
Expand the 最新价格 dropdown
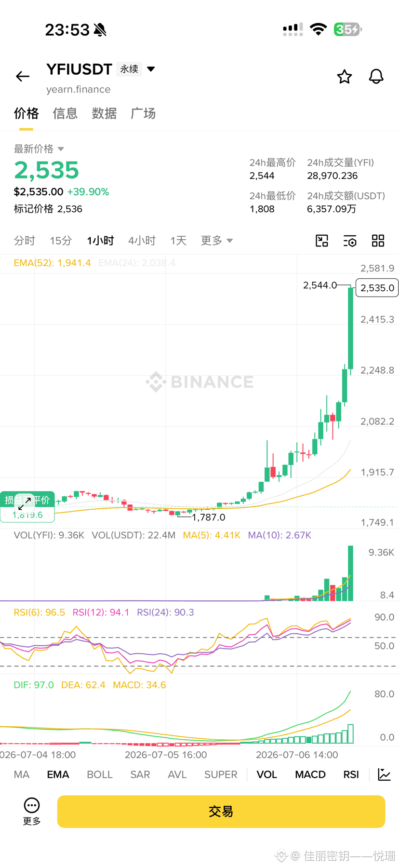pyautogui.click(x=61, y=149)
